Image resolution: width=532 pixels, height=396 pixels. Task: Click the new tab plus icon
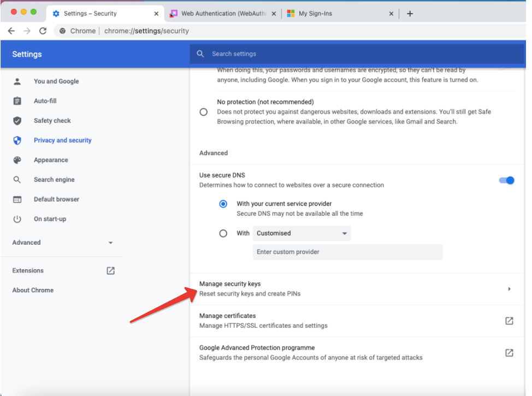pos(410,14)
